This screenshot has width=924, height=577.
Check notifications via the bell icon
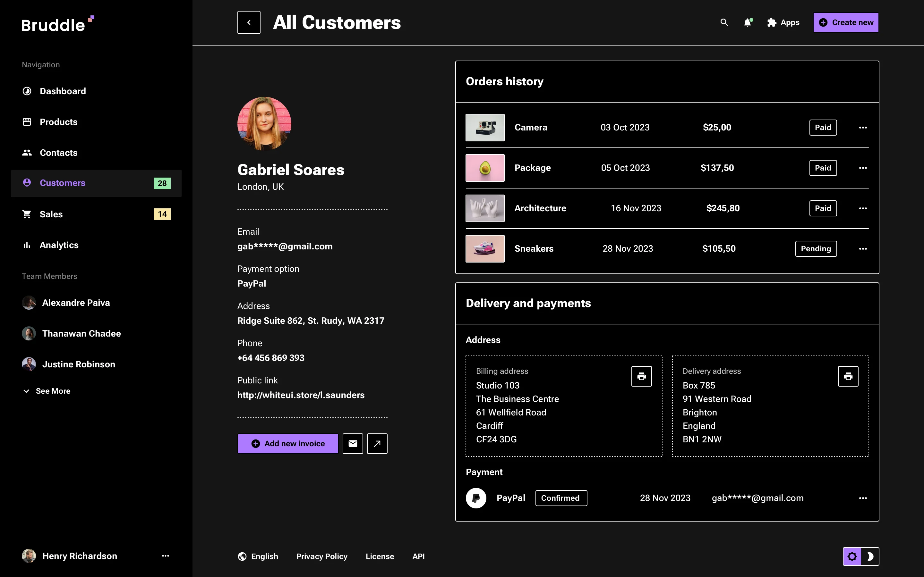click(x=747, y=22)
